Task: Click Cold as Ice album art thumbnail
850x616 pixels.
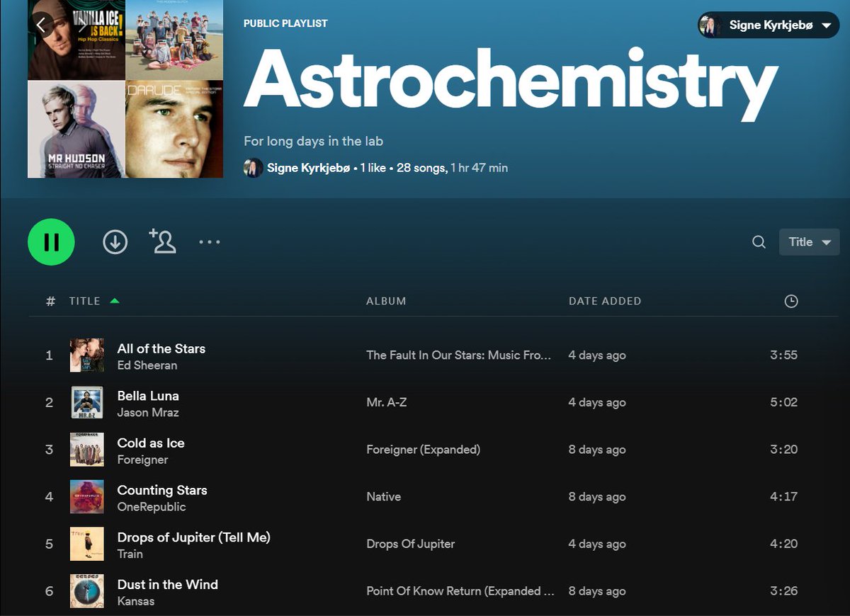Action: pos(87,450)
